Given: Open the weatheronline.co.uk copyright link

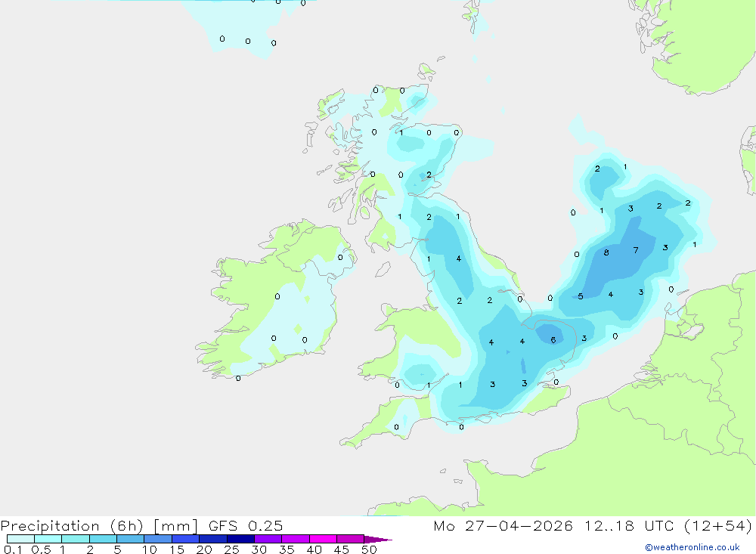Looking at the screenshot, I should tap(692, 547).
